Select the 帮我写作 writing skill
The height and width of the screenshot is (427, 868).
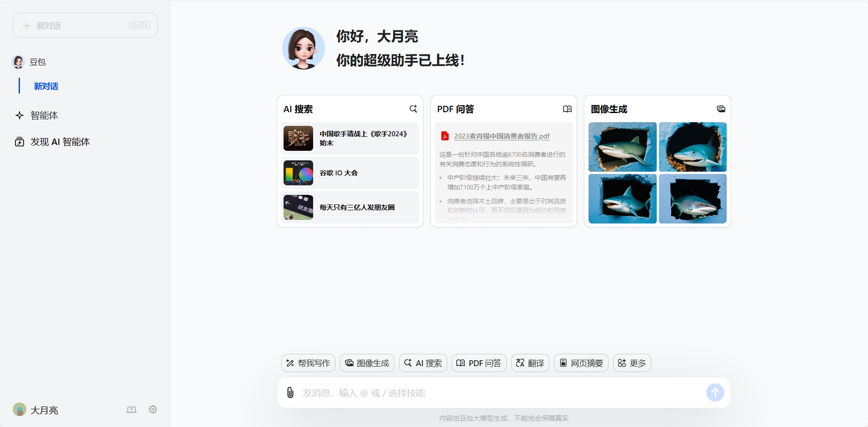(308, 363)
